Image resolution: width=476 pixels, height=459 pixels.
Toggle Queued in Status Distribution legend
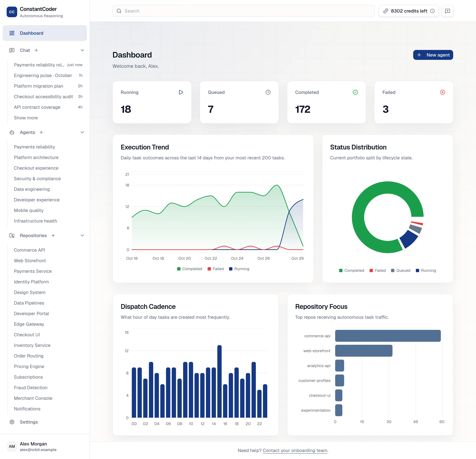pyautogui.click(x=401, y=271)
